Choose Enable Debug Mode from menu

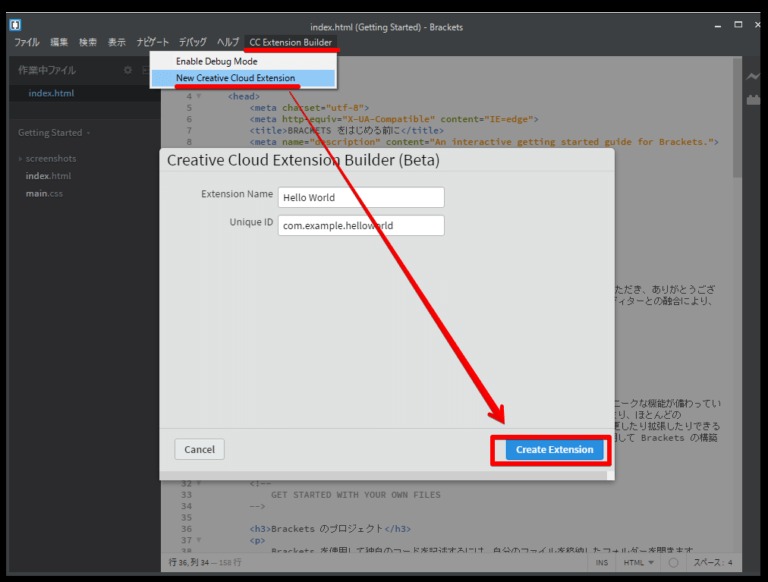pos(216,61)
